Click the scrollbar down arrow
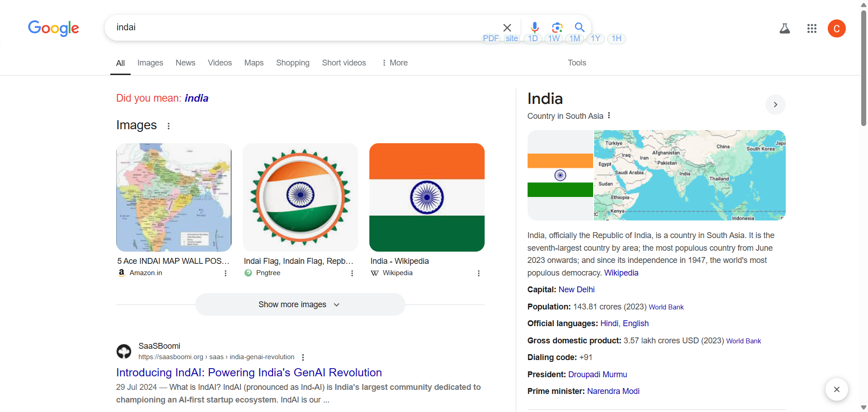The width and height of the screenshot is (868, 412). coord(863,407)
